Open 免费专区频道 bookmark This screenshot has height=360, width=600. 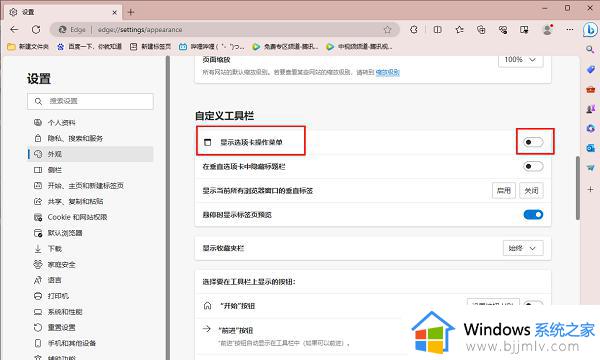285,47
